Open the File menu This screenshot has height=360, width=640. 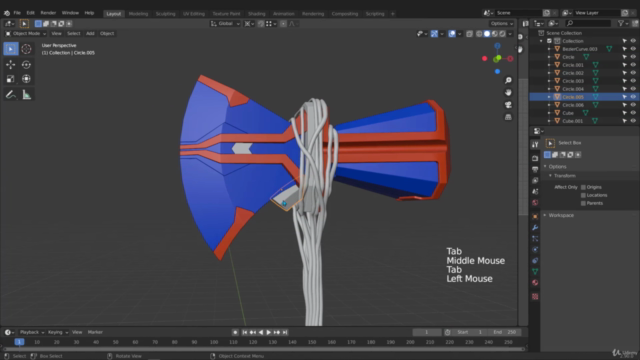pyautogui.click(x=17, y=13)
